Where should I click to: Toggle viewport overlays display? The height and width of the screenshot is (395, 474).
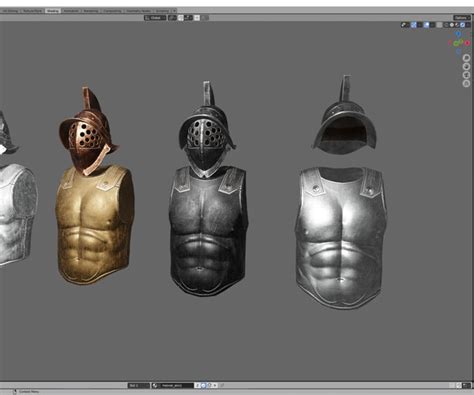(426, 25)
